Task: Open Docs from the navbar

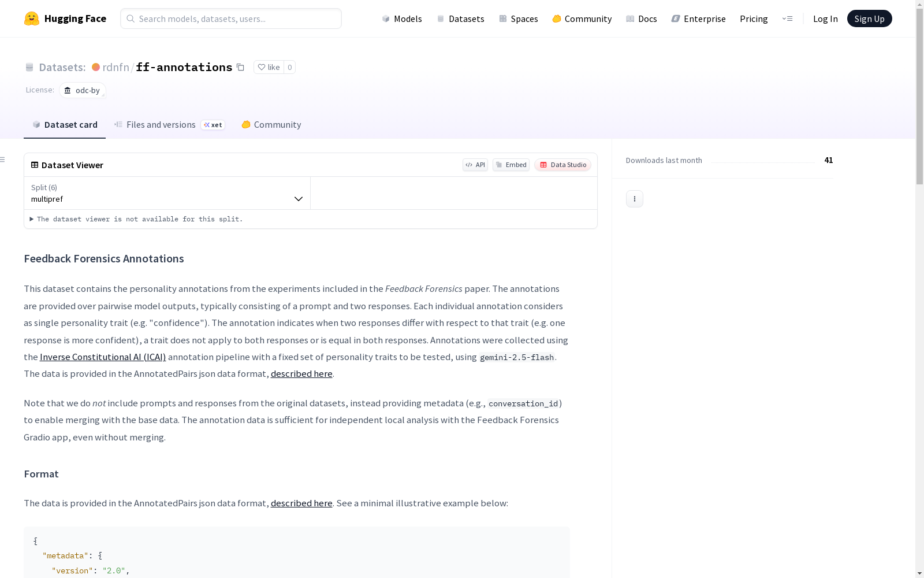Action: (642, 18)
